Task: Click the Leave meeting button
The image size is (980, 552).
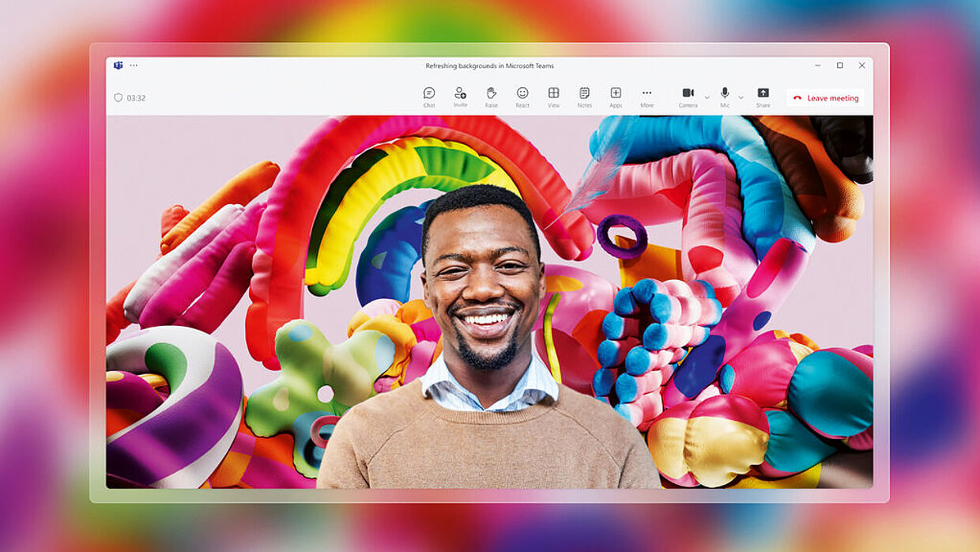Action: pos(826,98)
